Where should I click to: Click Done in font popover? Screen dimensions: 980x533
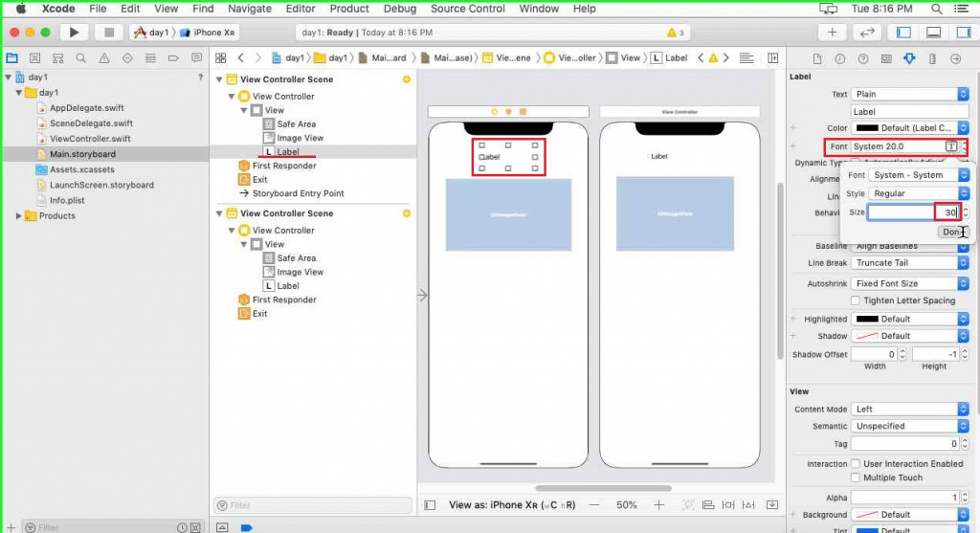[953, 232]
